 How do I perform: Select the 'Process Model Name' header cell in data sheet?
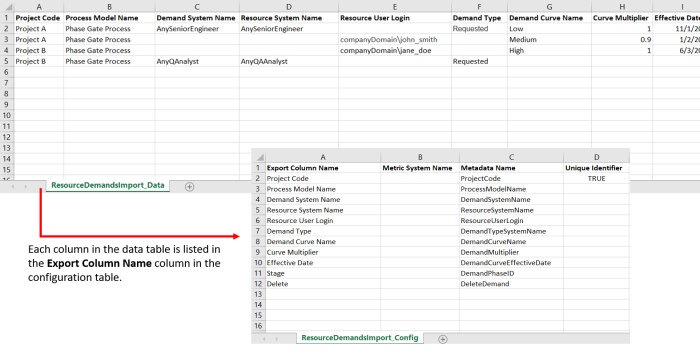click(x=109, y=18)
